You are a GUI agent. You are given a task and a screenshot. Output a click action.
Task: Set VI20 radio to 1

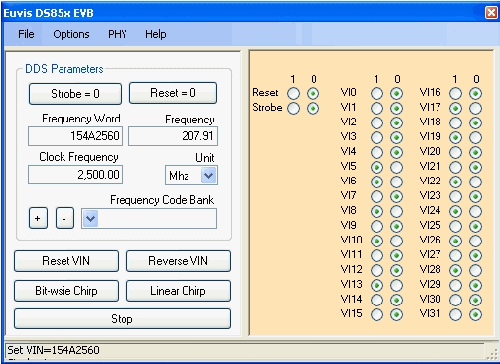coord(456,152)
